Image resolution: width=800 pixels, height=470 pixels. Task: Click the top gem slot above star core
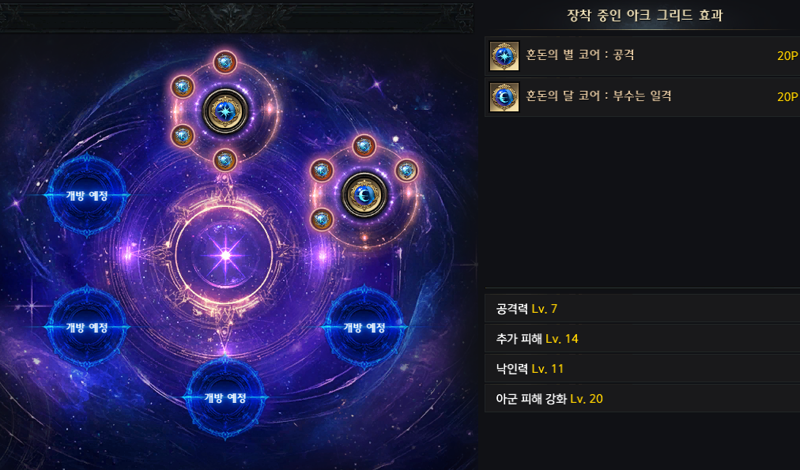(225, 63)
